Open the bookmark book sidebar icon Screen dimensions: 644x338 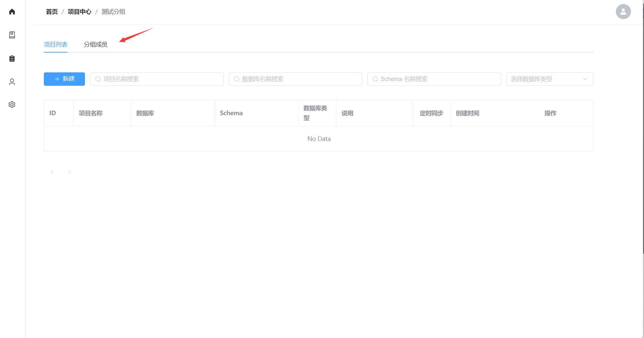pos(12,35)
